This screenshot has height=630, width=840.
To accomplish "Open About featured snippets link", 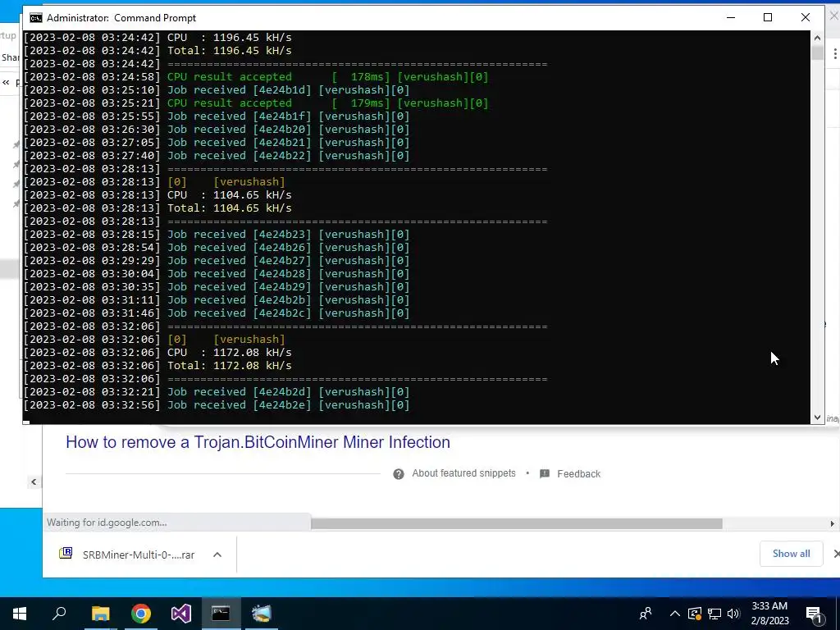I will pyautogui.click(x=463, y=473).
